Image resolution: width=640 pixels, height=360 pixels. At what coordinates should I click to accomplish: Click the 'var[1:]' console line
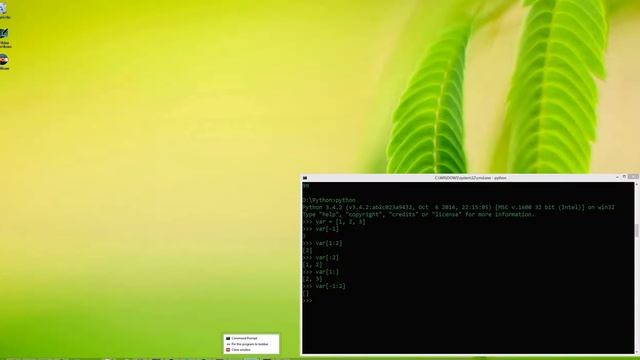coord(321,272)
